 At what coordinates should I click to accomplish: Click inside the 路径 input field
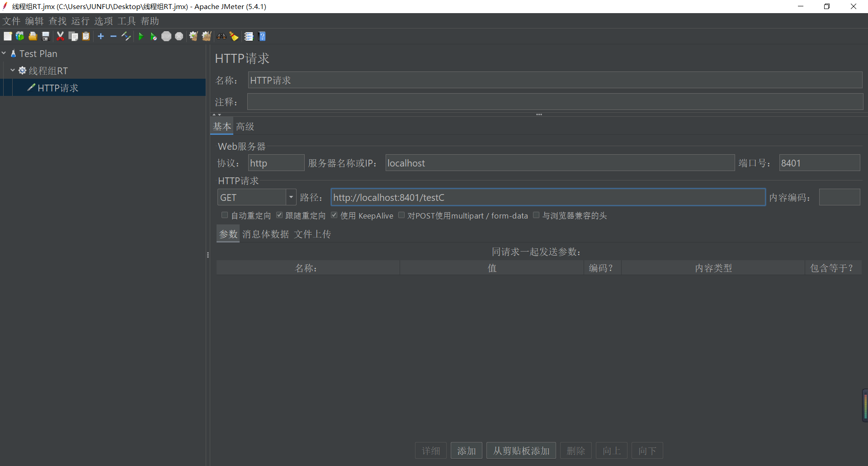tap(497, 197)
